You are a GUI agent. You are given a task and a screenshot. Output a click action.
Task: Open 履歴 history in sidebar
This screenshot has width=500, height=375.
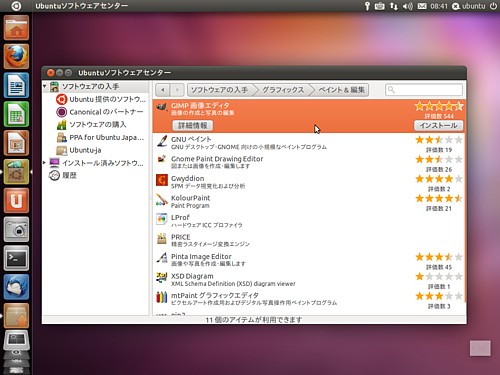coord(63,175)
